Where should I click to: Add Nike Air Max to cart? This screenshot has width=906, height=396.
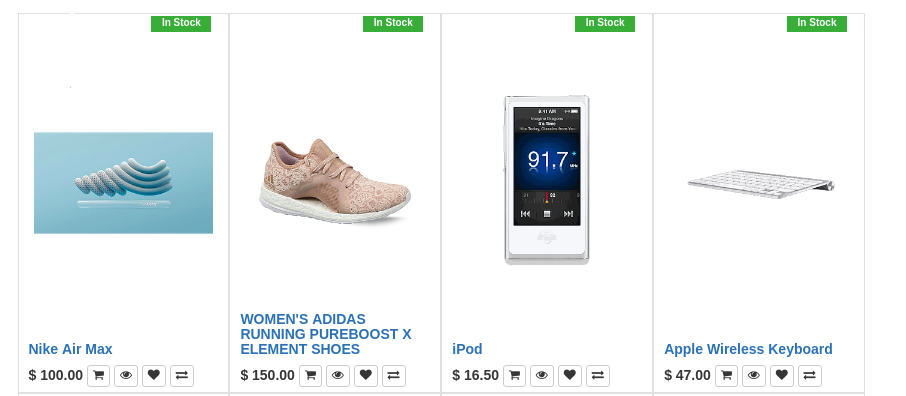98,376
